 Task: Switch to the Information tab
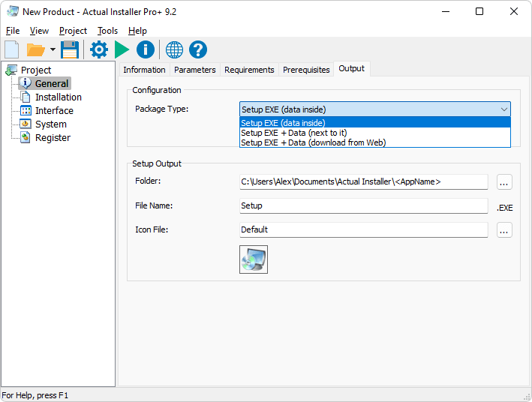coord(144,70)
